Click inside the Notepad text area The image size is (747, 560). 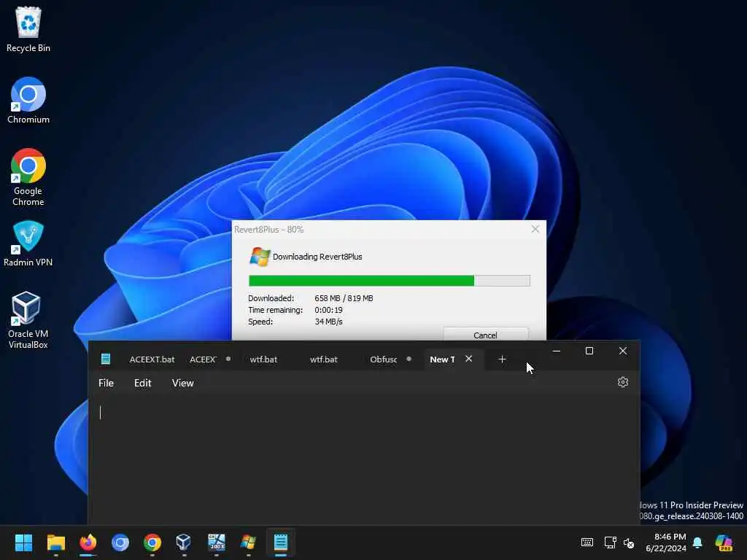point(364,459)
